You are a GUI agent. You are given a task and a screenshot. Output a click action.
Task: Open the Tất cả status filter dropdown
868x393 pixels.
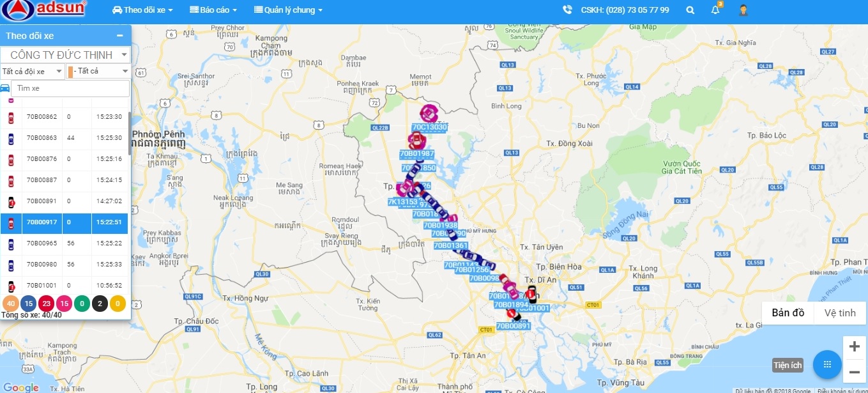pyautogui.click(x=98, y=71)
